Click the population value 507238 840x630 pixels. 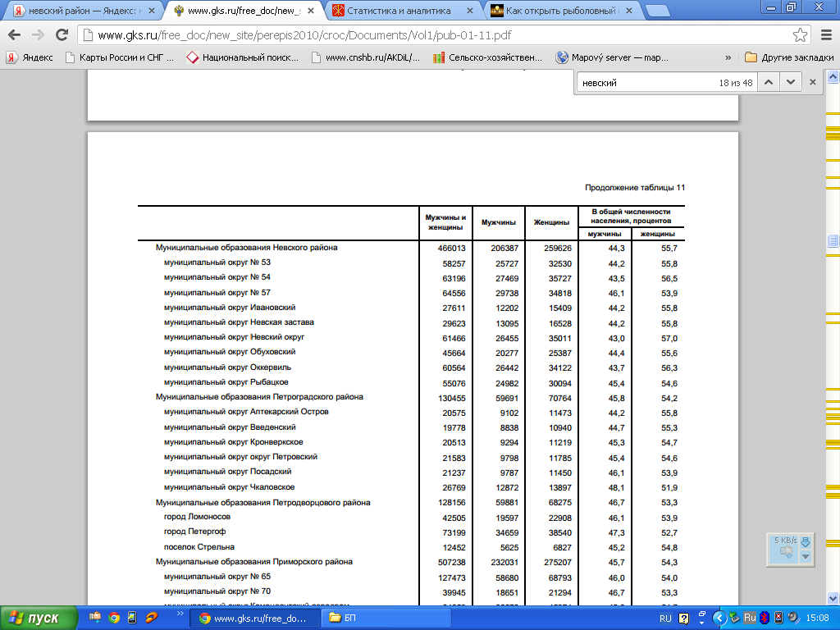pyautogui.click(x=452, y=563)
